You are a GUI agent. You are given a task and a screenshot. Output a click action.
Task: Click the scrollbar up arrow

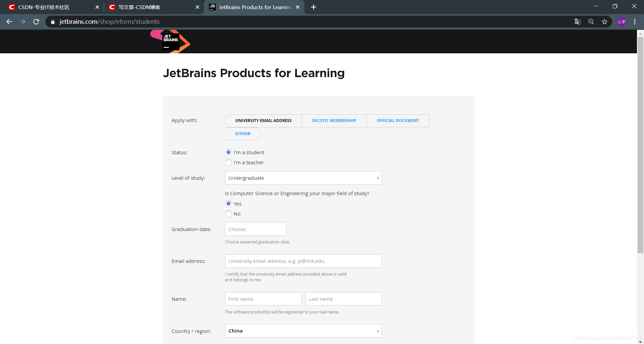(x=640, y=33)
